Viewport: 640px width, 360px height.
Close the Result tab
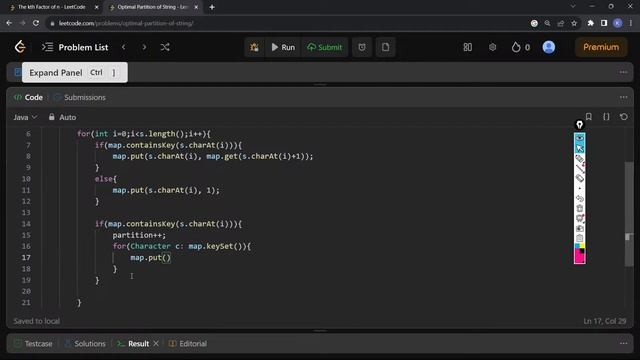tap(156, 344)
